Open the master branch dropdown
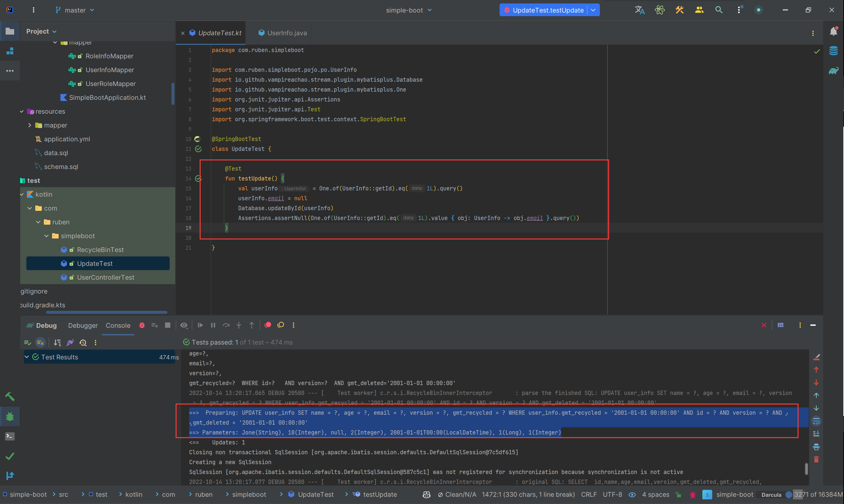Viewport: 844px width, 504px height. (75, 10)
